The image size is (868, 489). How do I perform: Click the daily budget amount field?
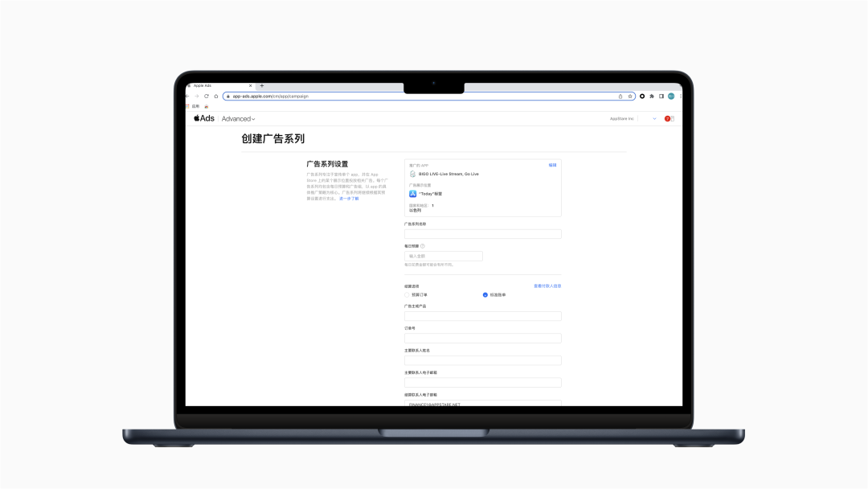pyautogui.click(x=444, y=257)
